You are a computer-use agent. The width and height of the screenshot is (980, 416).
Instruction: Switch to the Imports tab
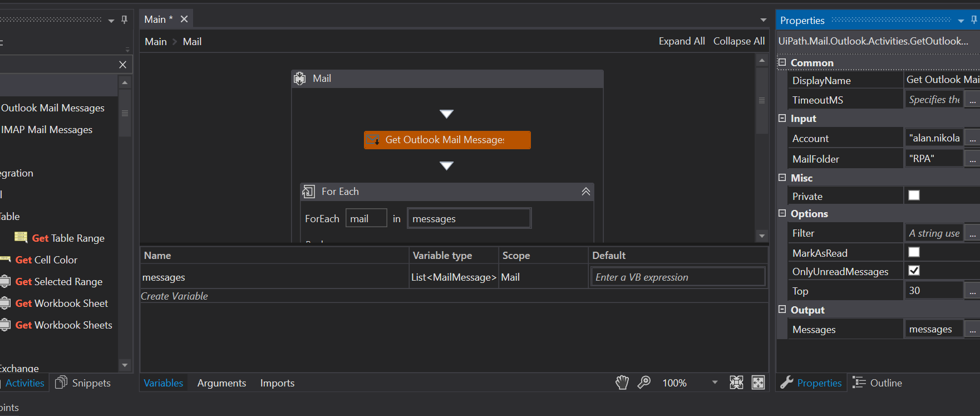[x=277, y=383]
